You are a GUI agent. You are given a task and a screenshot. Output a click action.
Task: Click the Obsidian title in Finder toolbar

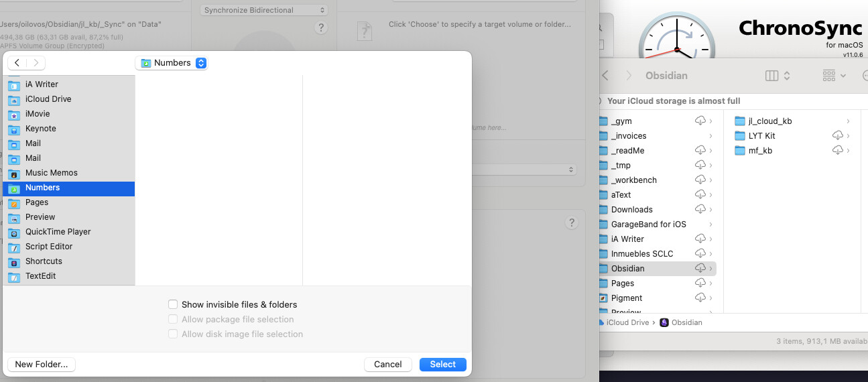(x=666, y=76)
